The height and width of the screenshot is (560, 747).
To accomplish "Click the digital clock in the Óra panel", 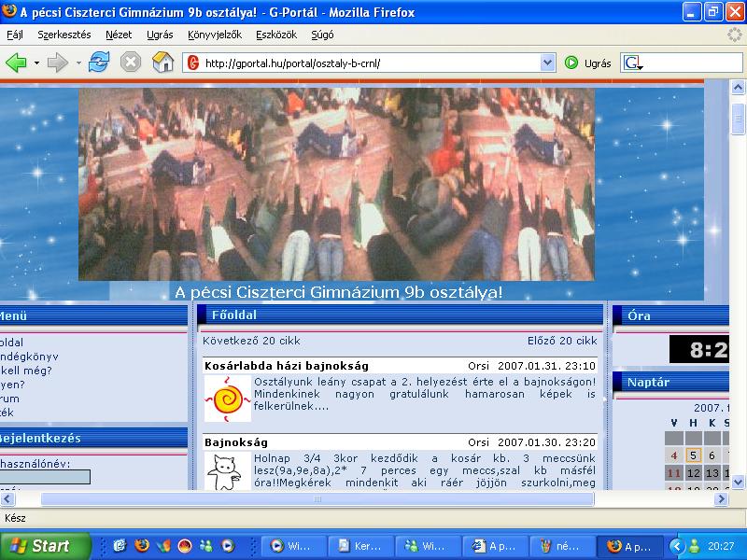I will coord(698,349).
